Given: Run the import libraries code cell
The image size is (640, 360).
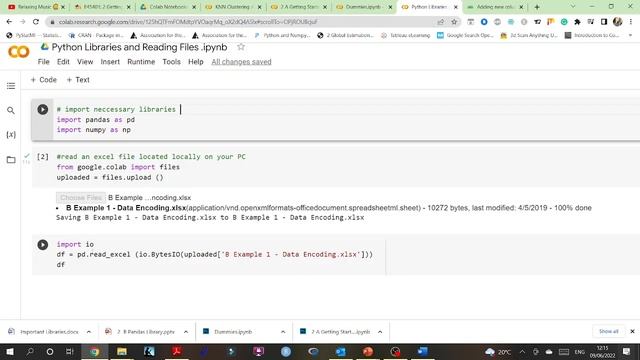Looking at the screenshot, I should pyautogui.click(x=42, y=109).
